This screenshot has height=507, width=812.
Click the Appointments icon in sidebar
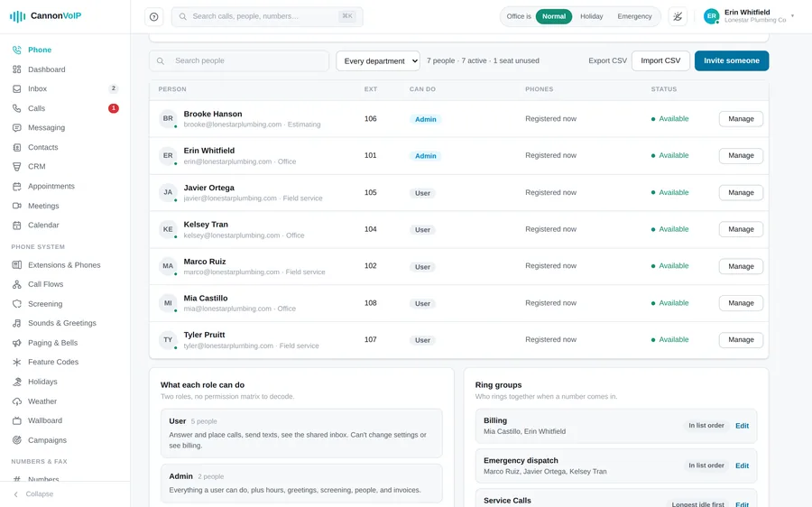pos(17,187)
